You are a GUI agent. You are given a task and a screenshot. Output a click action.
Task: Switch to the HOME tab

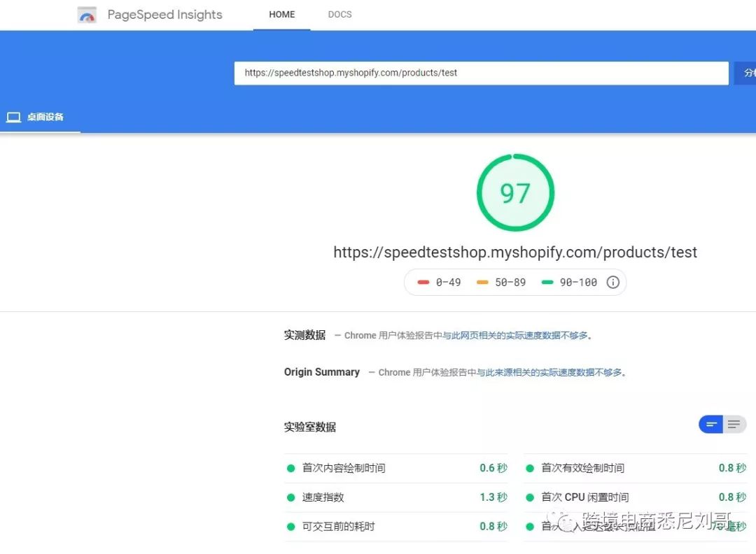[281, 14]
